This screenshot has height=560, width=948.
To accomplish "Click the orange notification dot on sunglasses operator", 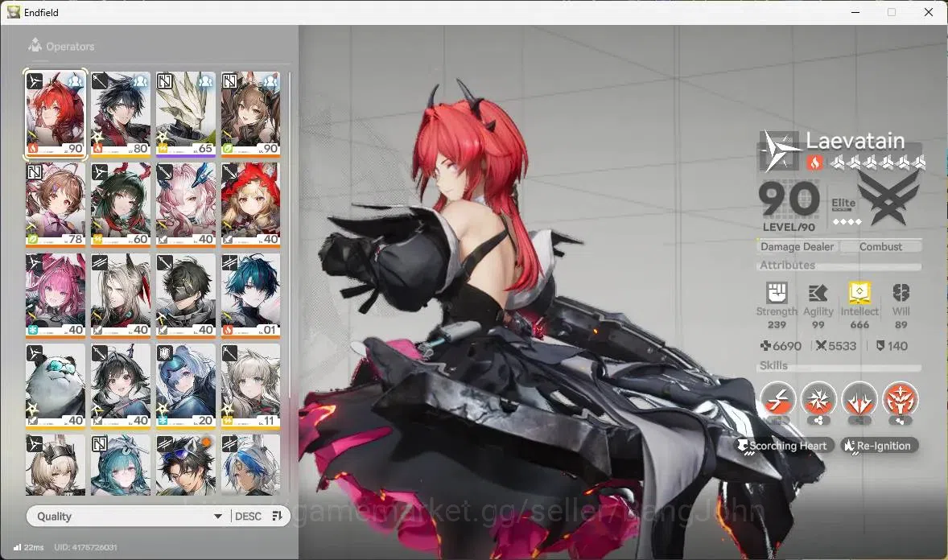I will [206, 443].
